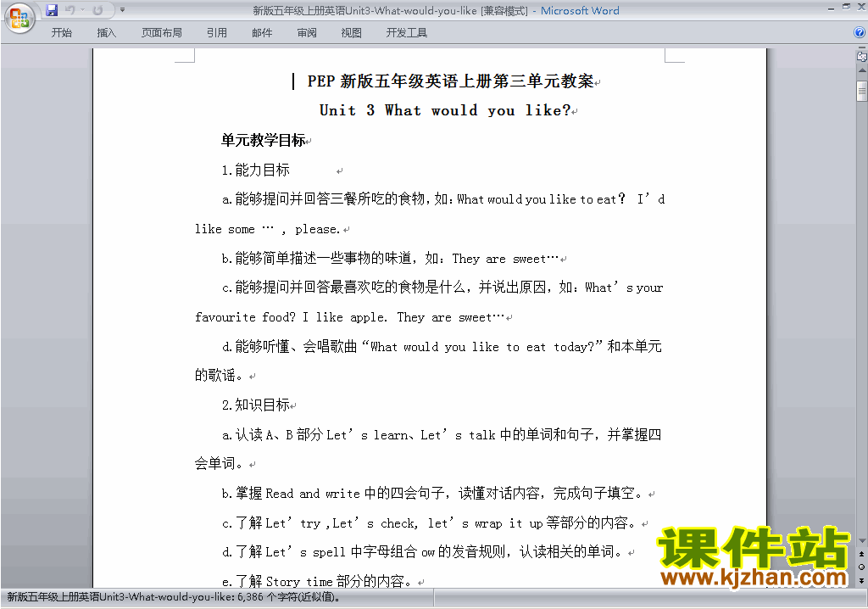Restore down the Word window

[847, 8]
